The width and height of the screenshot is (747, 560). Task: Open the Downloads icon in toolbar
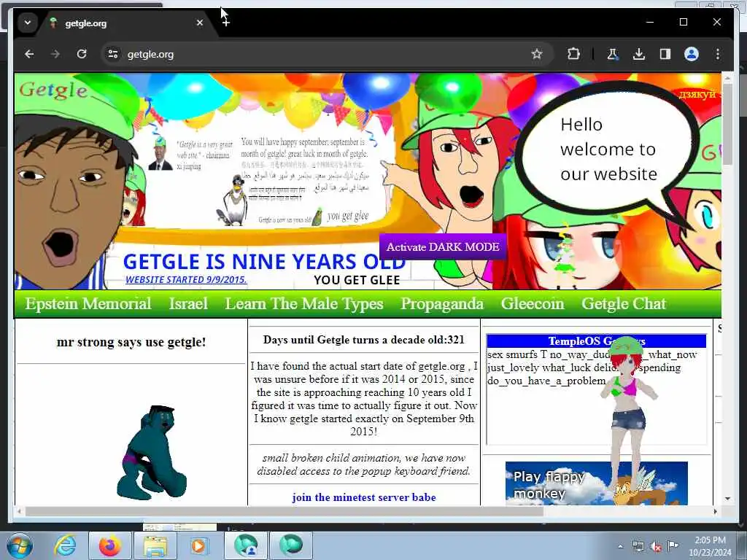tap(639, 54)
